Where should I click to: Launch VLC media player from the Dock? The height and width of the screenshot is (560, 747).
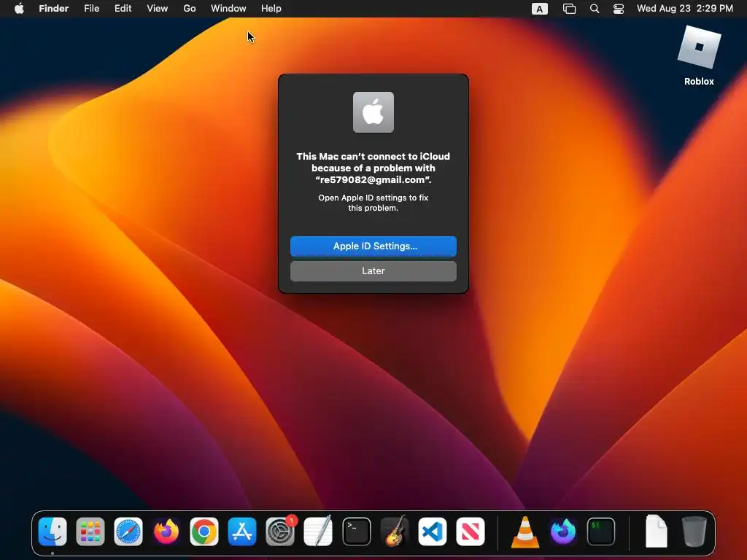525,532
